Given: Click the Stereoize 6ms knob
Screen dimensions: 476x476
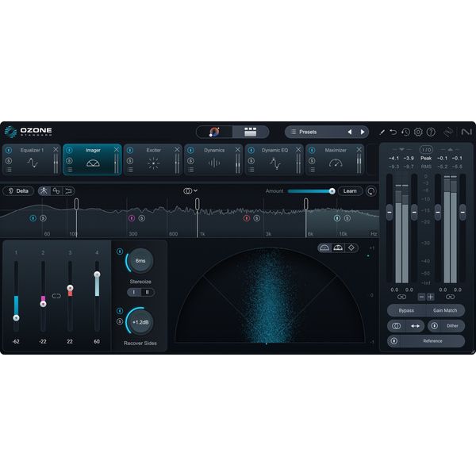Looking at the screenshot, I should point(140,261).
